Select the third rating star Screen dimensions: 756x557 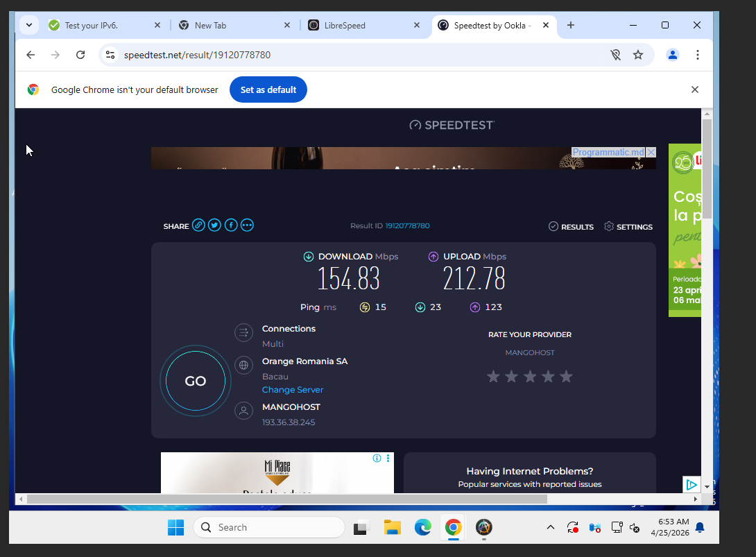(530, 377)
